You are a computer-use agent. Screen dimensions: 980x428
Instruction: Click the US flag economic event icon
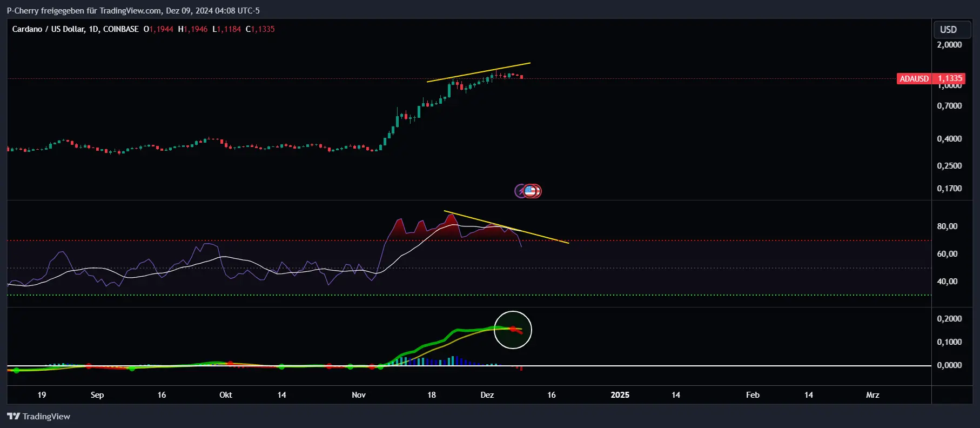(x=531, y=191)
